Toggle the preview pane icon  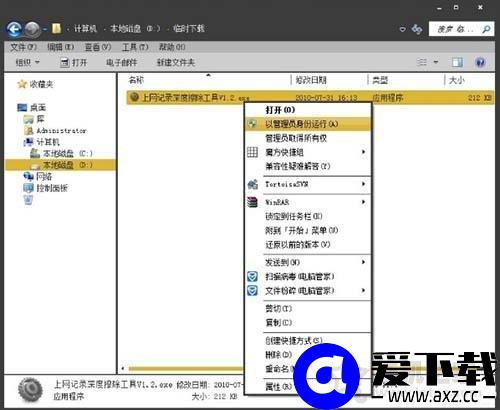pos(457,62)
